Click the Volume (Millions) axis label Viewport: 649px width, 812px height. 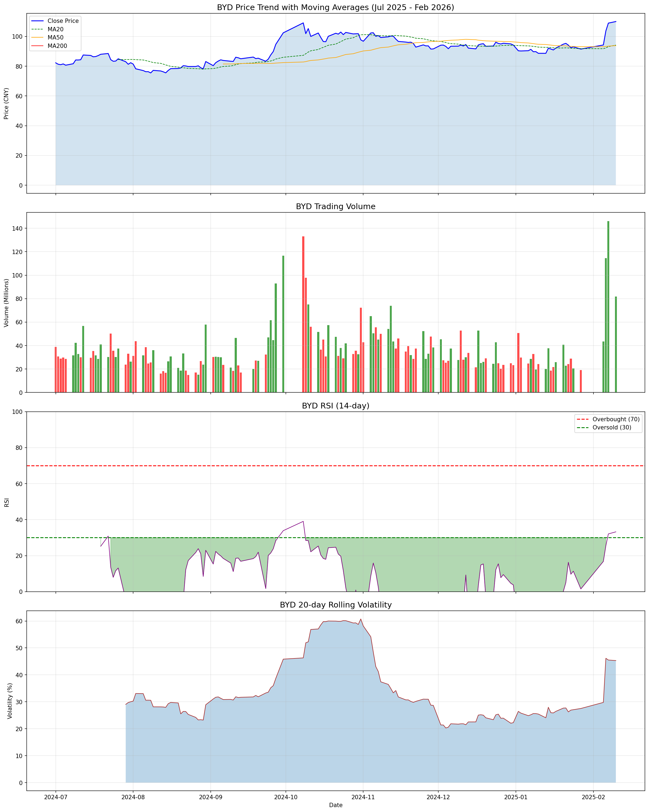coord(7,303)
